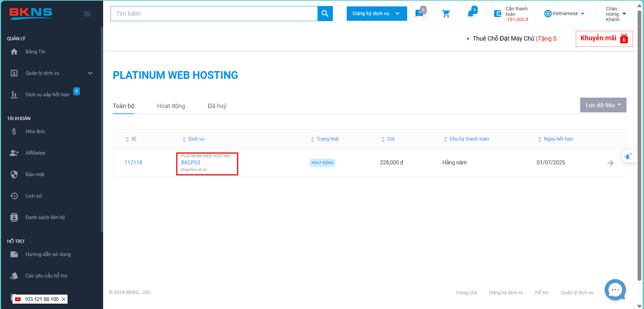Click the Hằng năm billing cycle cell
The width and height of the screenshot is (644, 309).
[454, 162]
